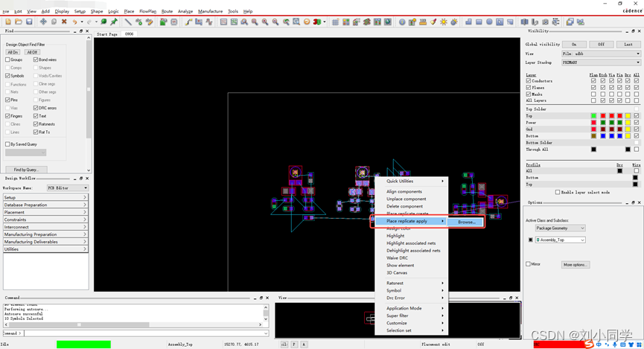The image size is (644, 349).
Task: Select the Move tool icon
Action: tap(43, 22)
